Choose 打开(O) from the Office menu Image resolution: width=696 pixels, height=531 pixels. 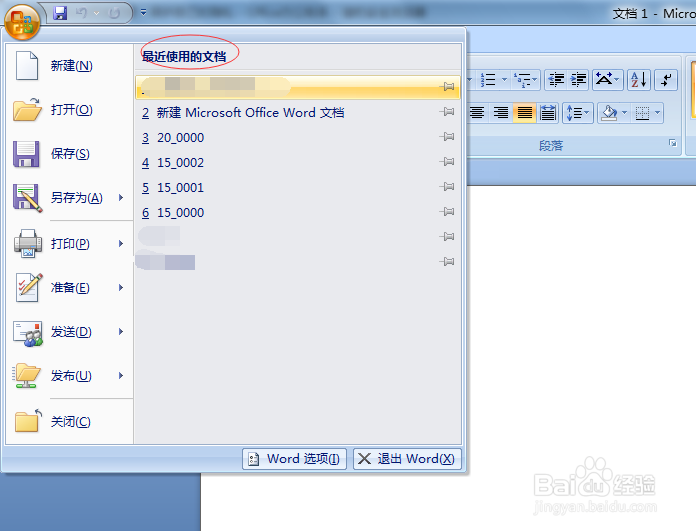point(70,110)
